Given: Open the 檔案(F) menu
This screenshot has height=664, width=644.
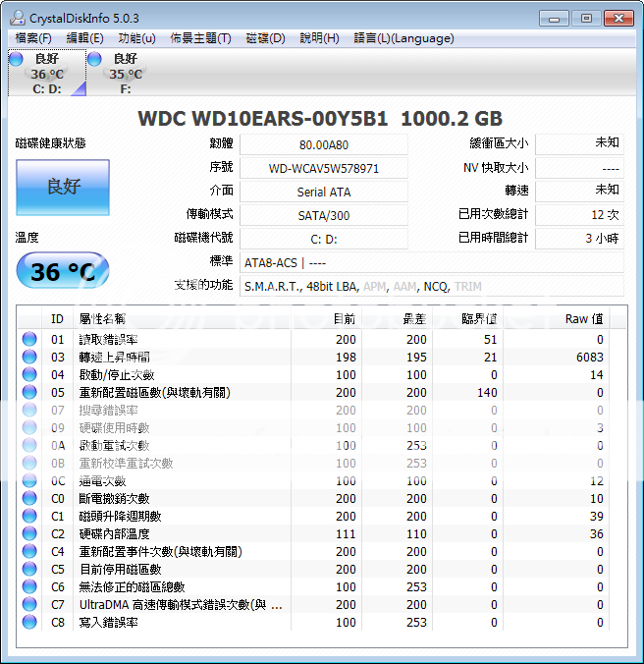Looking at the screenshot, I should point(33,38).
